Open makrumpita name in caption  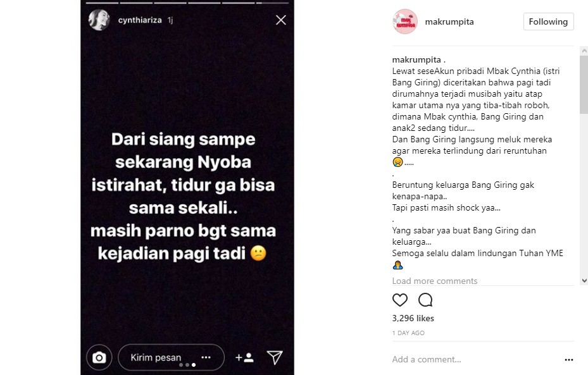416,59
